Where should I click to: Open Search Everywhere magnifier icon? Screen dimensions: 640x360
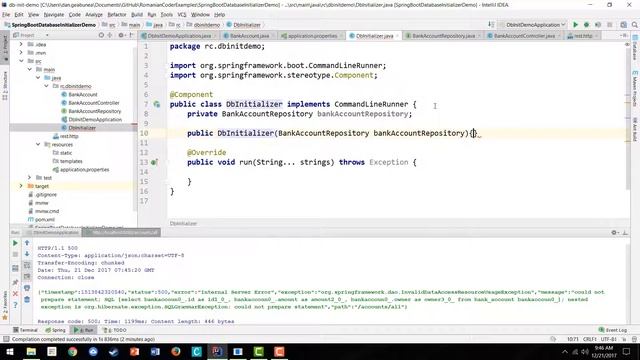(635, 25)
